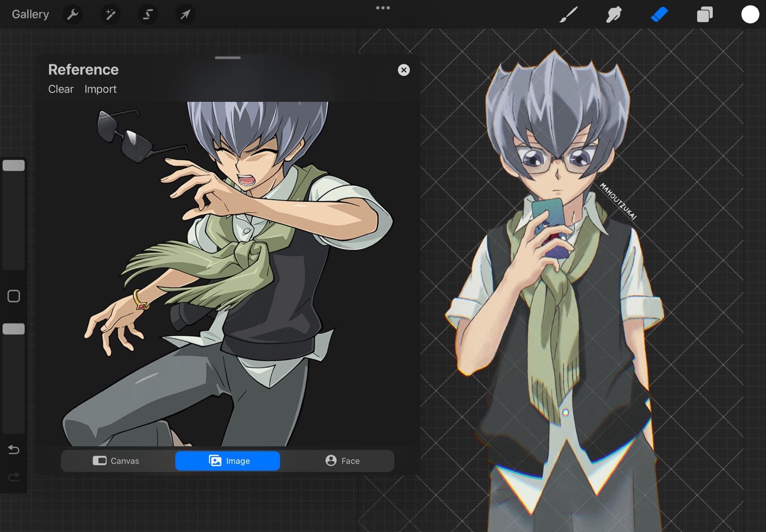Tap the square modify button in sidebar
Image resolution: width=766 pixels, height=532 pixels.
tap(14, 296)
